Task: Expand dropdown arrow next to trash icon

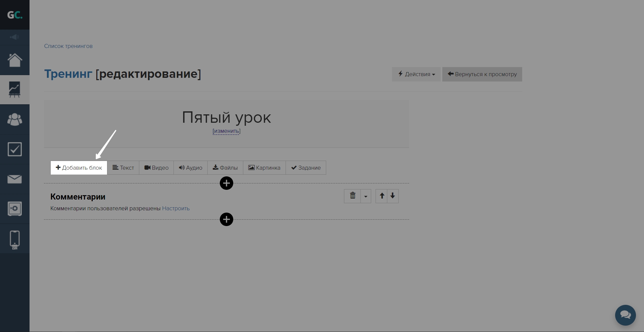Action: [x=366, y=196]
